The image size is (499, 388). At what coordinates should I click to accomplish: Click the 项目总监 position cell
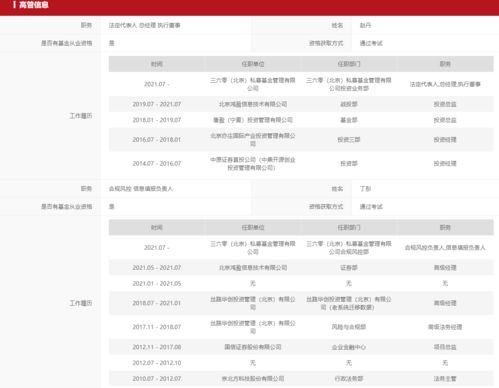[445, 347]
